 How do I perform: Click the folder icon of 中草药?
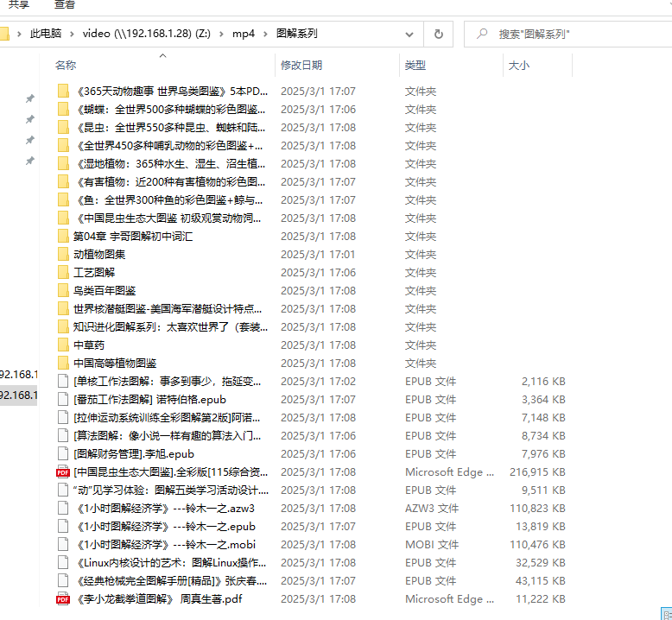pyautogui.click(x=62, y=345)
